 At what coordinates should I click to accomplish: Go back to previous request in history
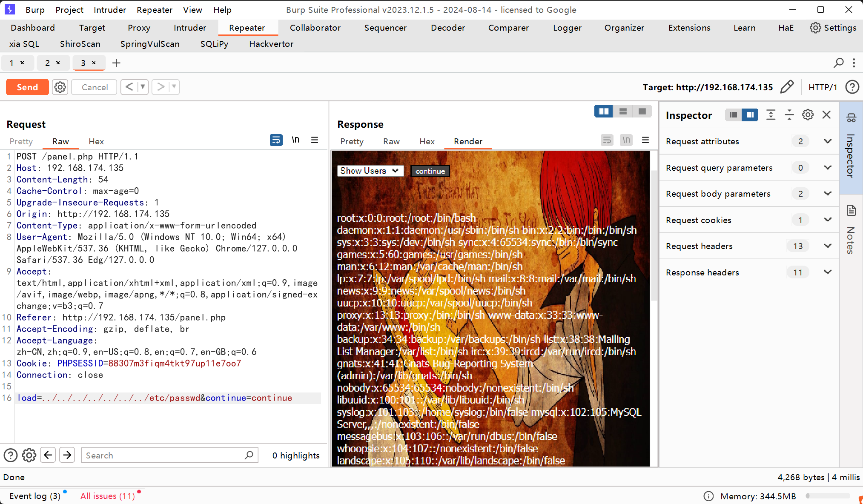pos(129,87)
